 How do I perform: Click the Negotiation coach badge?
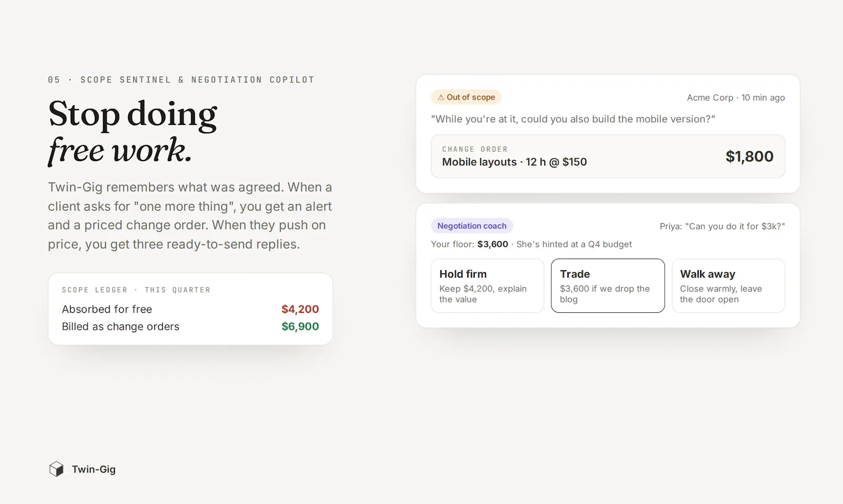(x=472, y=226)
